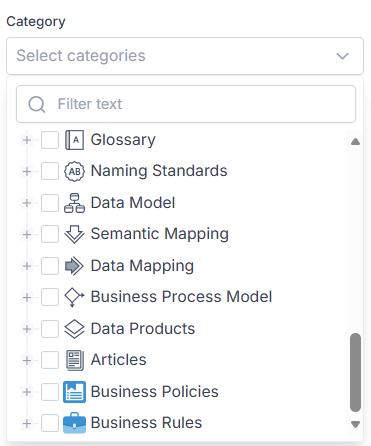Click the Articles newspaper icon
This screenshot has height=446, width=371.
[75, 360]
